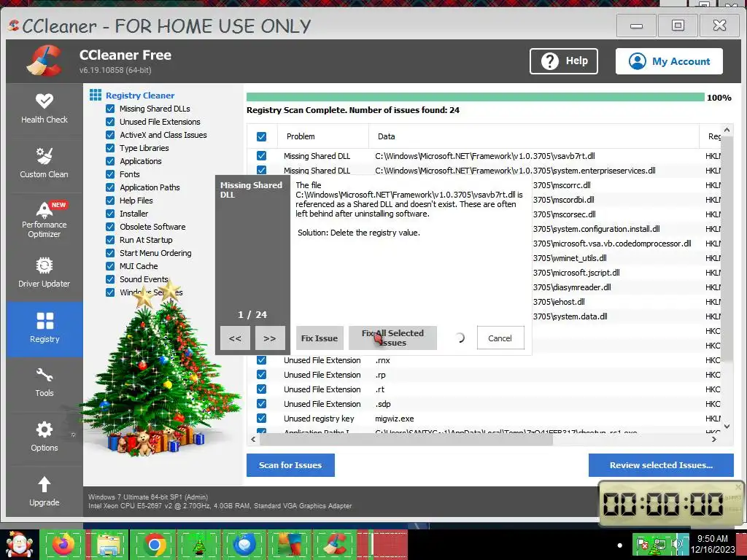Screen dimensions: 747x560
Task: Toggle the select-all checkbox in results header
Action: click(262, 136)
